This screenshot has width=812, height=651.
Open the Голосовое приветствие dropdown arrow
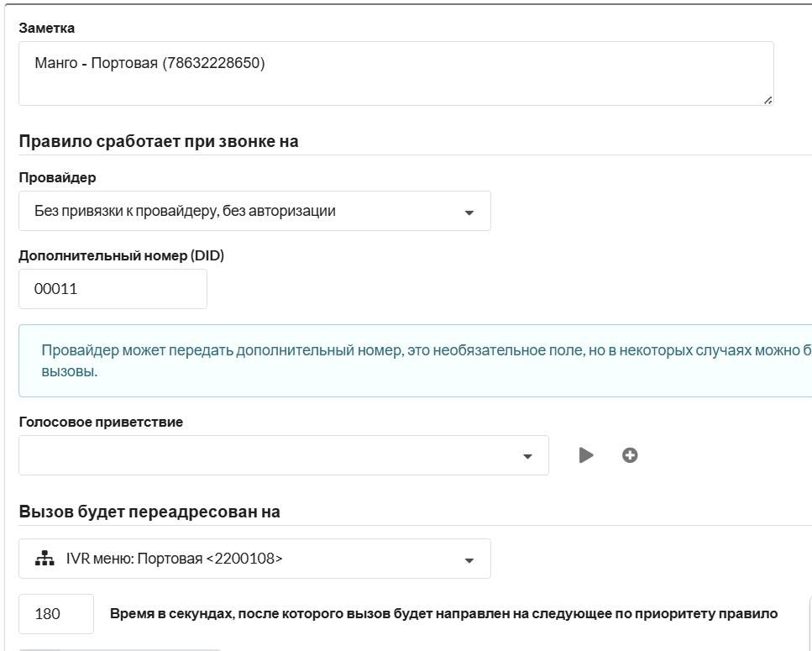527,456
